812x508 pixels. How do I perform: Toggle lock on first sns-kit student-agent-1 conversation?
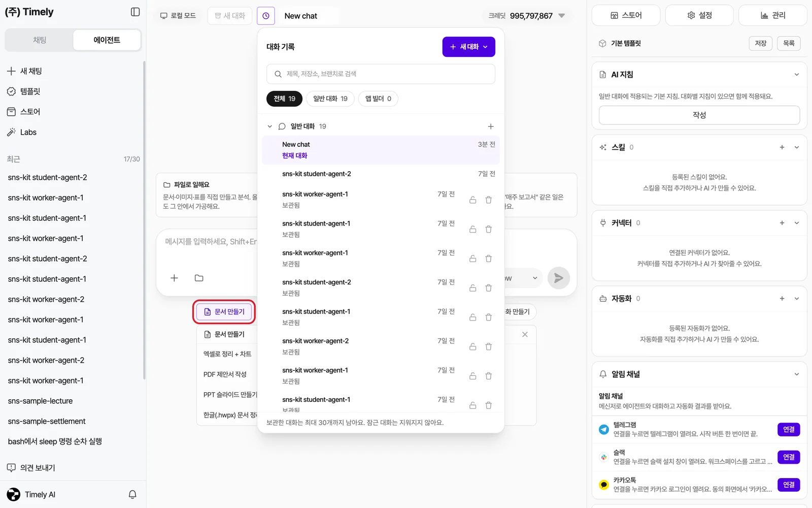[x=472, y=230]
